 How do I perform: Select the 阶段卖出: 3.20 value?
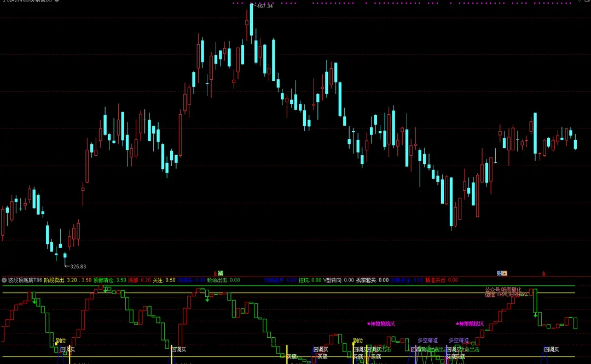60,280
